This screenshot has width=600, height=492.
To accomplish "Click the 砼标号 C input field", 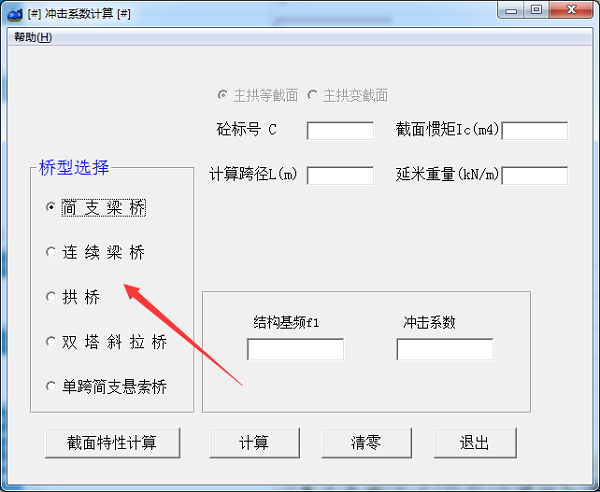I will coord(340,131).
